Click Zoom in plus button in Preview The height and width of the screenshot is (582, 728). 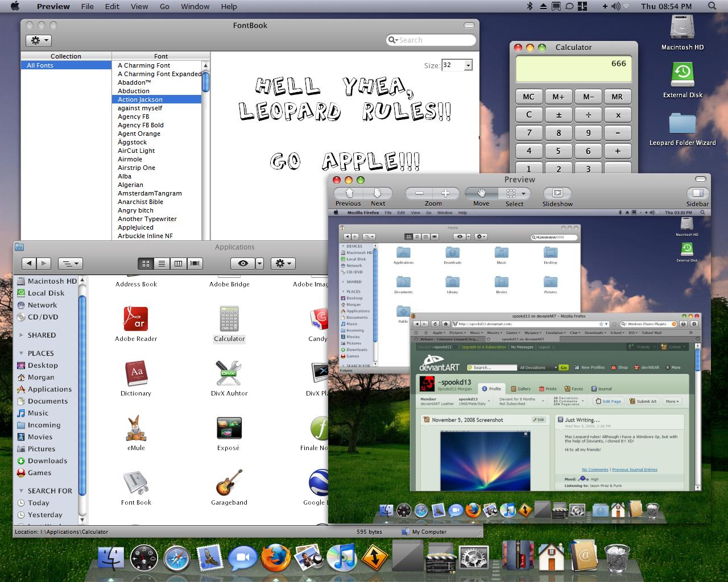[x=446, y=193]
